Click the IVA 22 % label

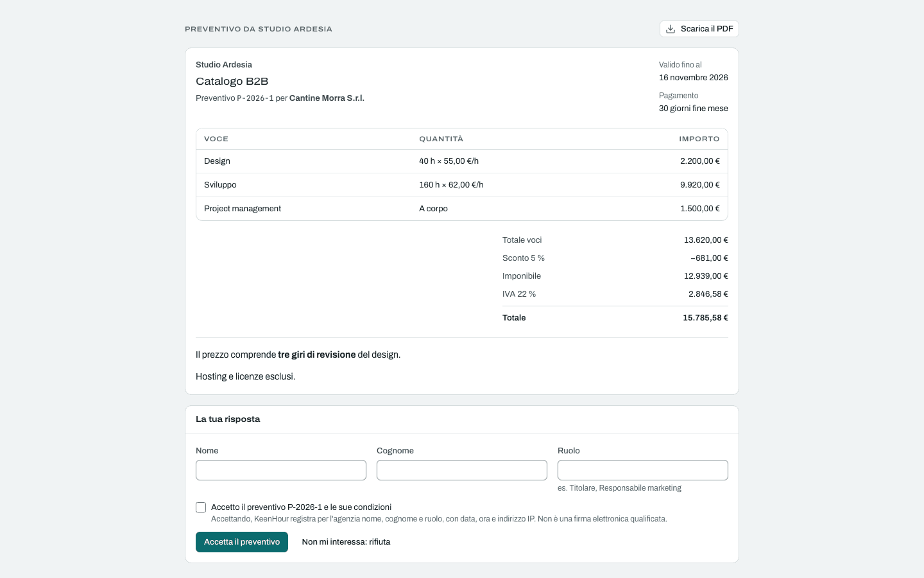click(x=519, y=294)
